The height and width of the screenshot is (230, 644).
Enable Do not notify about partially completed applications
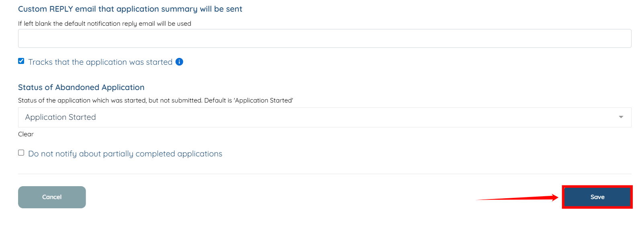tap(21, 153)
